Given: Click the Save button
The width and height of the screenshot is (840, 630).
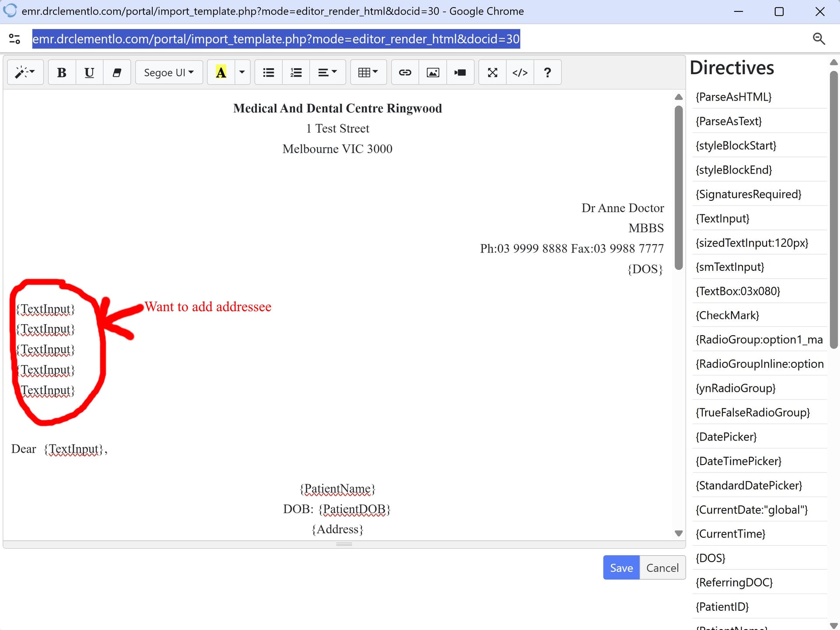Looking at the screenshot, I should coord(621,567).
